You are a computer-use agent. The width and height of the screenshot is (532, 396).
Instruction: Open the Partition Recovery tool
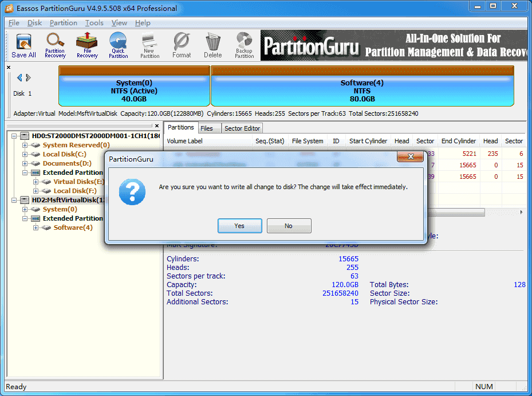pos(55,45)
